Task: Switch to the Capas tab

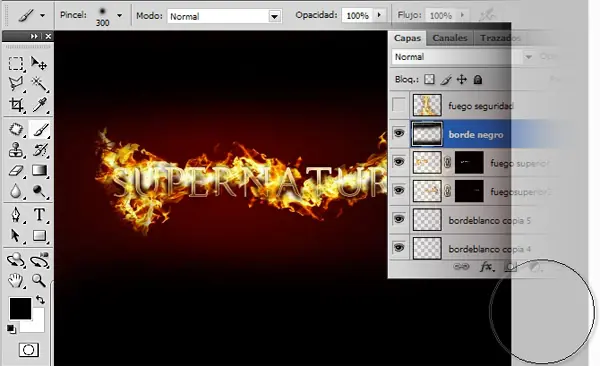Action: (x=408, y=38)
